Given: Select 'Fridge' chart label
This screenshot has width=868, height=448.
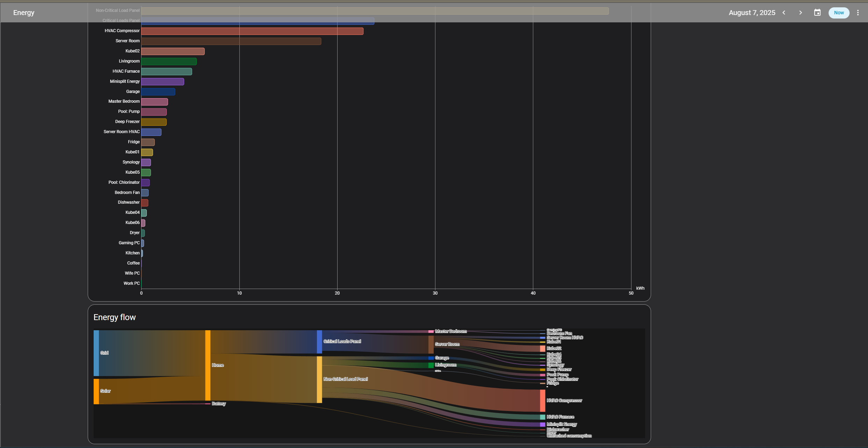Looking at the screenshot, I should tap(133, 142).
